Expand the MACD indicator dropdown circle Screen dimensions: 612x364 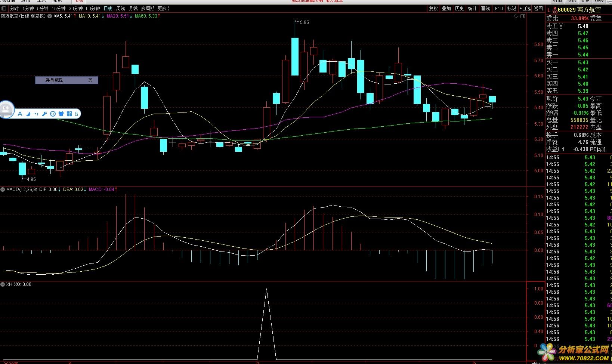click(x=3, y=189)
